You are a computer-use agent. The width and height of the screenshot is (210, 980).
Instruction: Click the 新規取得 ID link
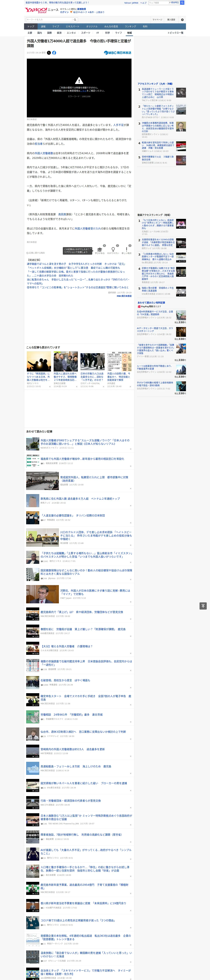[x=82, y=9]
